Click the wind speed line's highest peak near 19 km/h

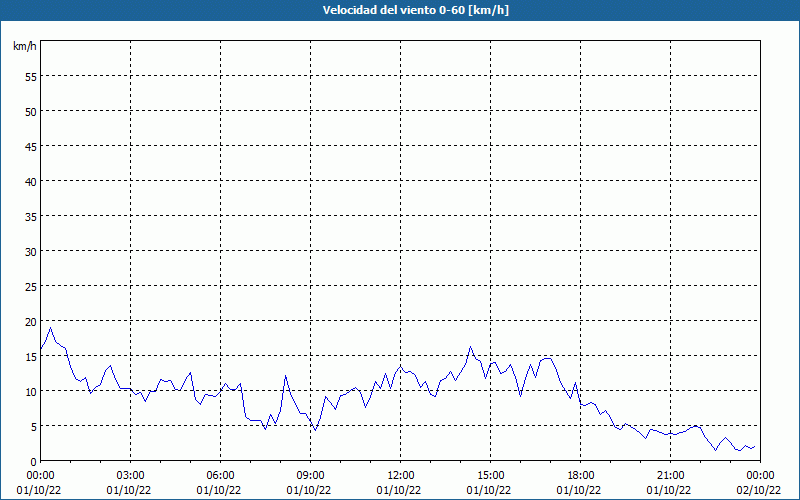click(50, 328)
